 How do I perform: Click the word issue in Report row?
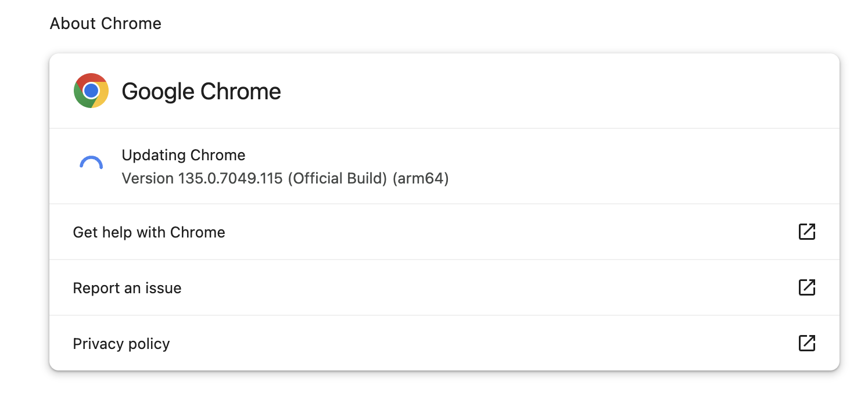(164, 288)
